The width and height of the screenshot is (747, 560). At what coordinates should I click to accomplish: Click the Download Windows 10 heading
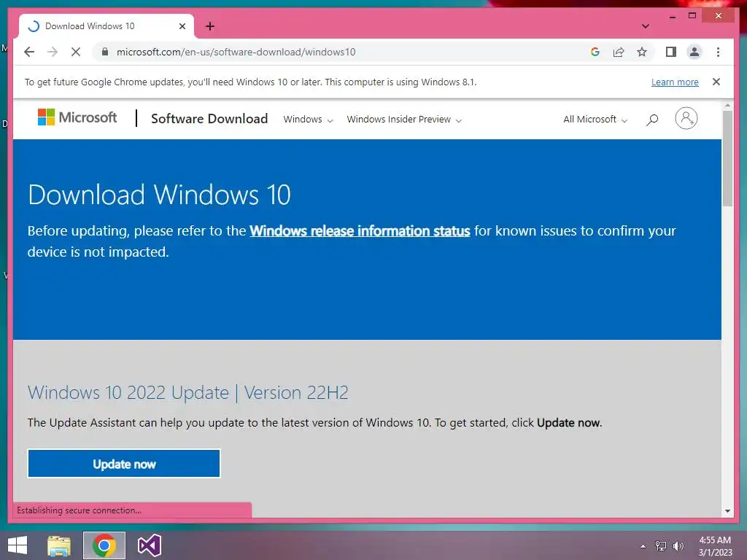coord(159,194)
